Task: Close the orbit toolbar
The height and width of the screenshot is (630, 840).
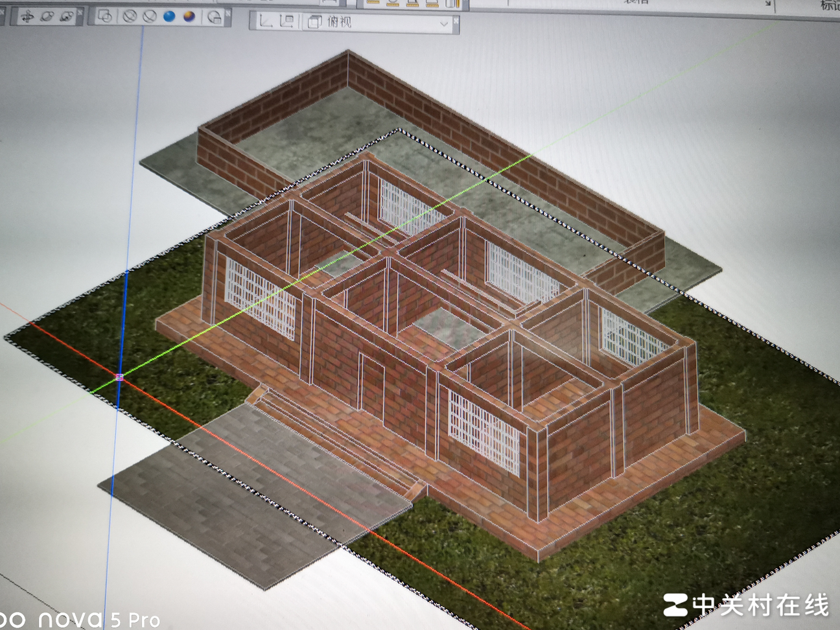Action: [80, 11]
